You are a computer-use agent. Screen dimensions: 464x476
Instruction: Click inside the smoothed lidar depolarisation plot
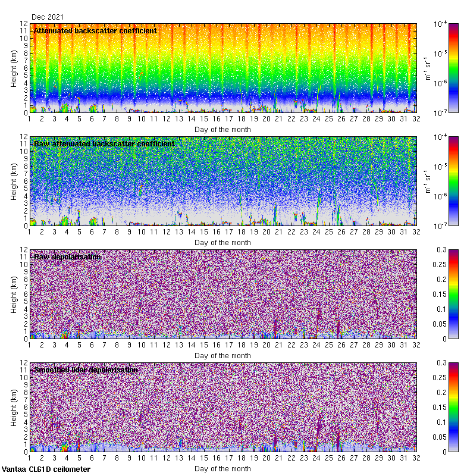point(223,411)
